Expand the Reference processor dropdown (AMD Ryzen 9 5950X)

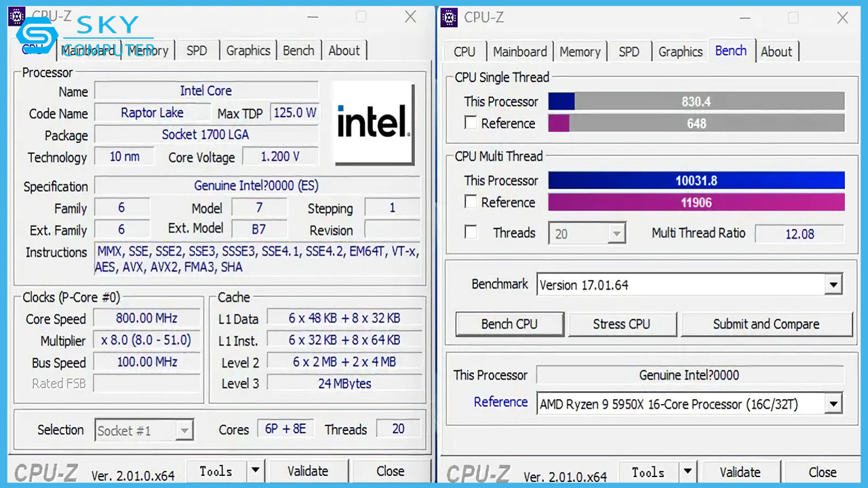(x=834, y=404)
